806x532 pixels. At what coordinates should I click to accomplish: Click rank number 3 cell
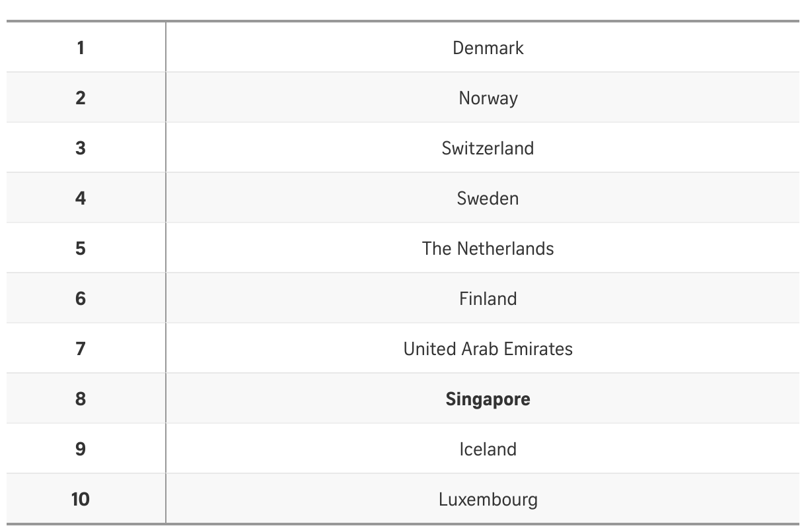point(81,149)
